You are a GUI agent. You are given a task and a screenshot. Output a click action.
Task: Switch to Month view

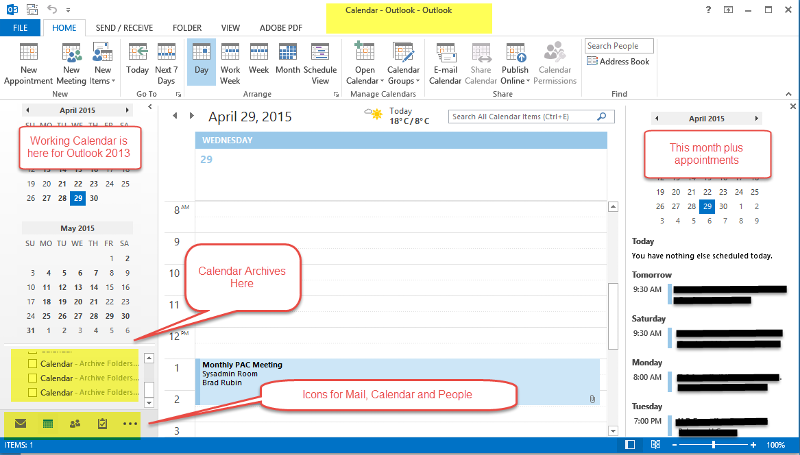(x=288, y=59)
